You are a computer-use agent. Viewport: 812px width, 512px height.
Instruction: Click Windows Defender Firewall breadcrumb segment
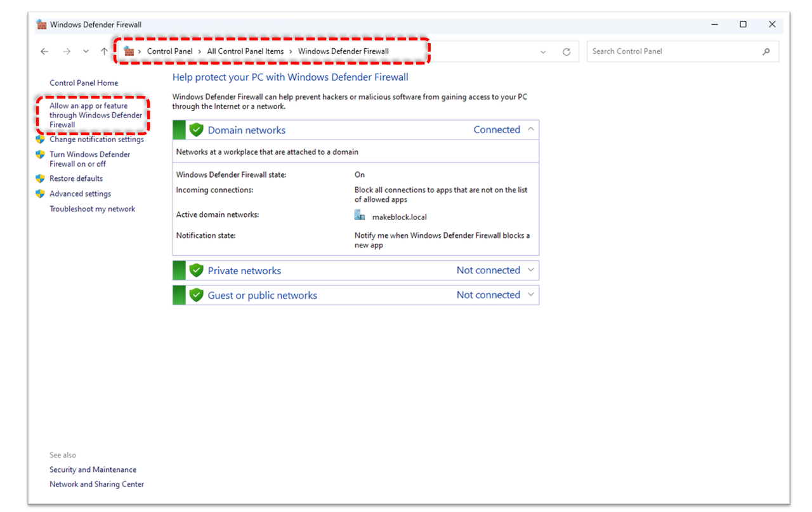tap(343, 51)
